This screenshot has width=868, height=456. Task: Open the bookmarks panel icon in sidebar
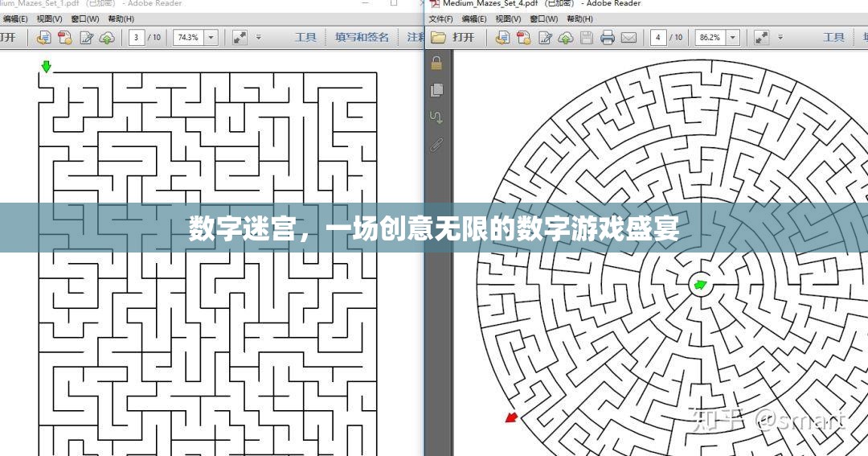tap(436, 117)
